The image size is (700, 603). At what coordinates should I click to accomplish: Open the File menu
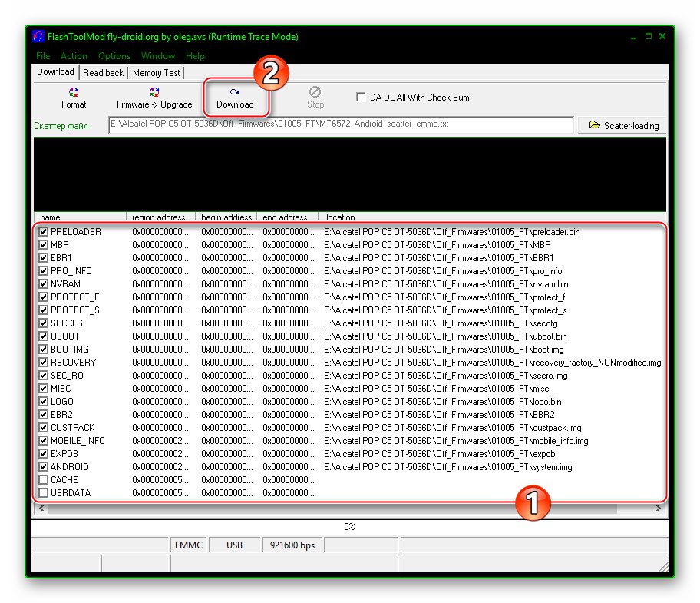(43, 56)
